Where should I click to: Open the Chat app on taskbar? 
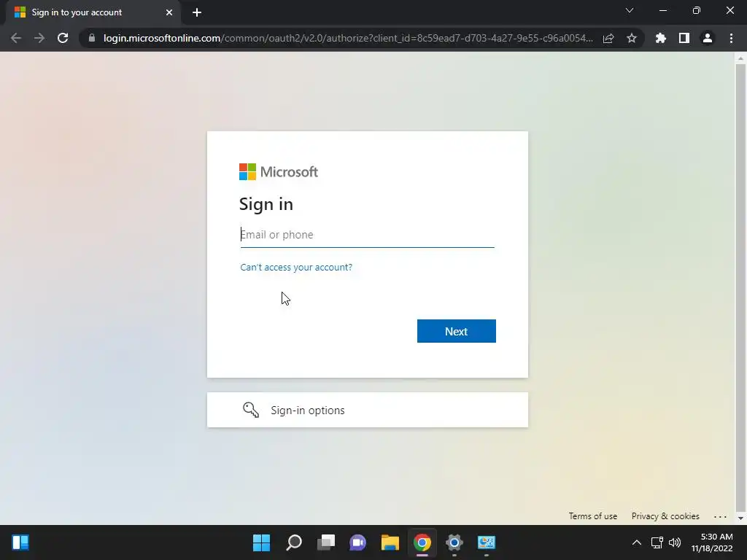[x=357, y=542]
